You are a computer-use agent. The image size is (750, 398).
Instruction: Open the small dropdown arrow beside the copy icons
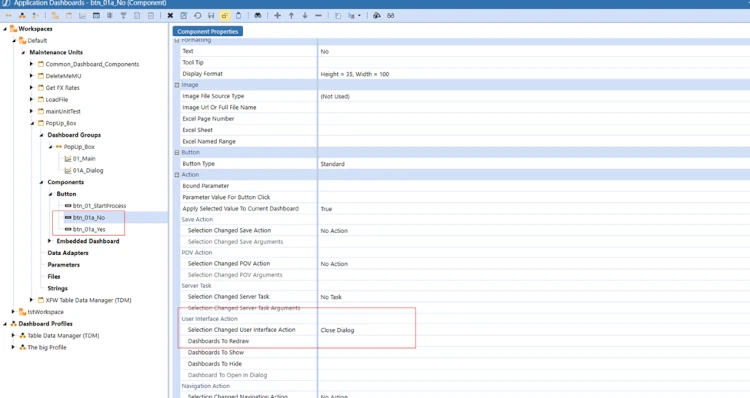(x=359, y=16)
